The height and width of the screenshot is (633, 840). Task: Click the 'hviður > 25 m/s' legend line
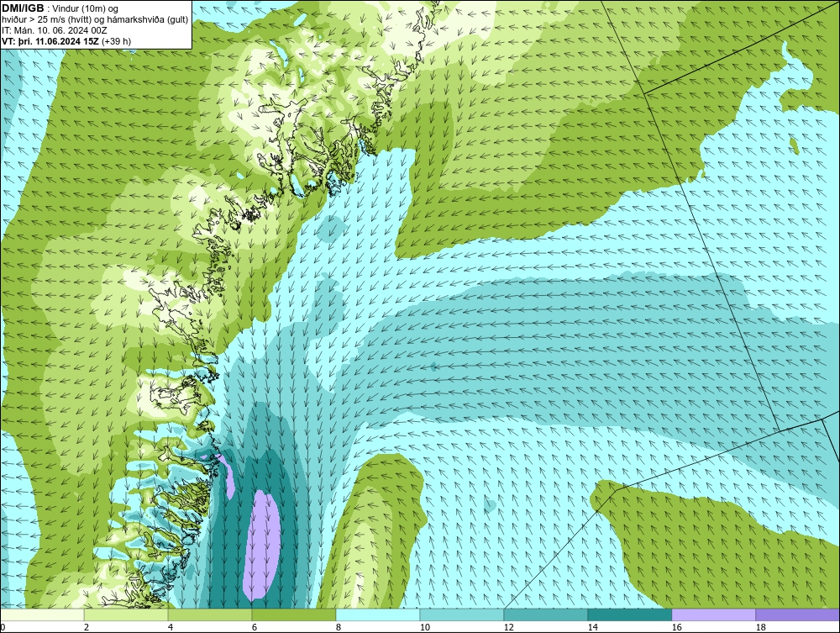point(95,19)
